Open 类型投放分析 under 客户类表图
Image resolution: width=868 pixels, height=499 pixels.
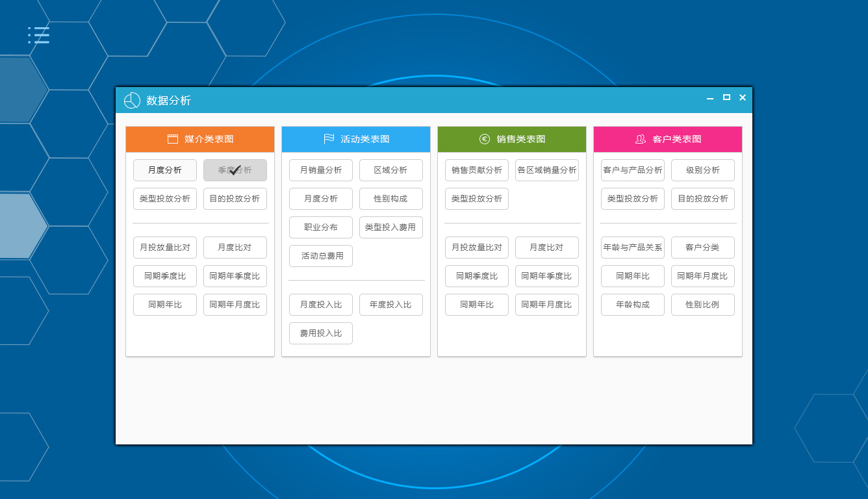pyautogui.click(x=633, y=199)
